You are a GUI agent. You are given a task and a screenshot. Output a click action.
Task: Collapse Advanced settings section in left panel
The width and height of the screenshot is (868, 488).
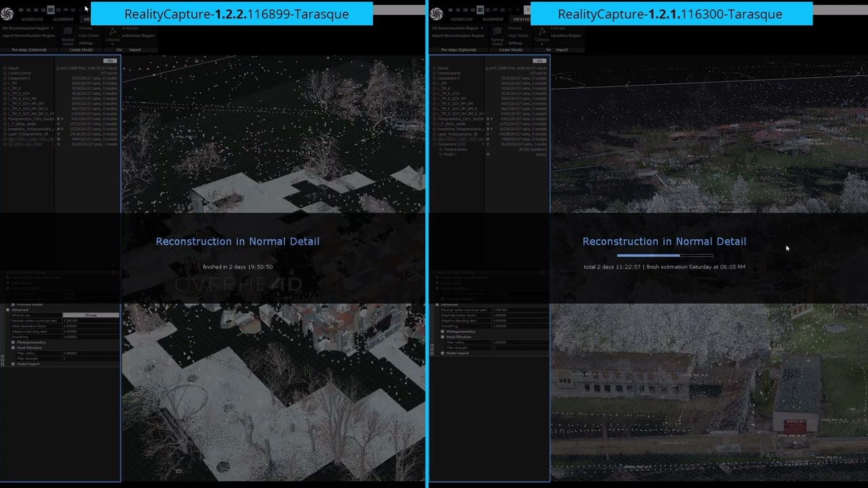click(x=7, y=310)
